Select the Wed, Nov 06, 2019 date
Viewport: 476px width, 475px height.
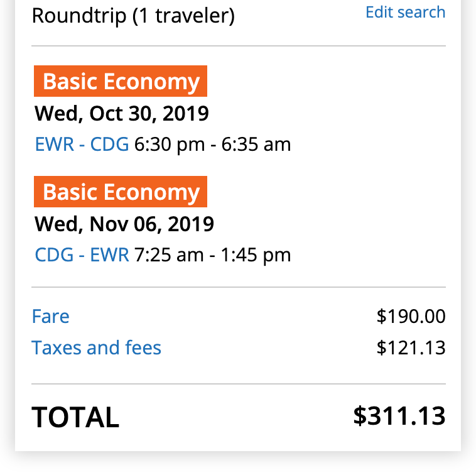[124, 224]
